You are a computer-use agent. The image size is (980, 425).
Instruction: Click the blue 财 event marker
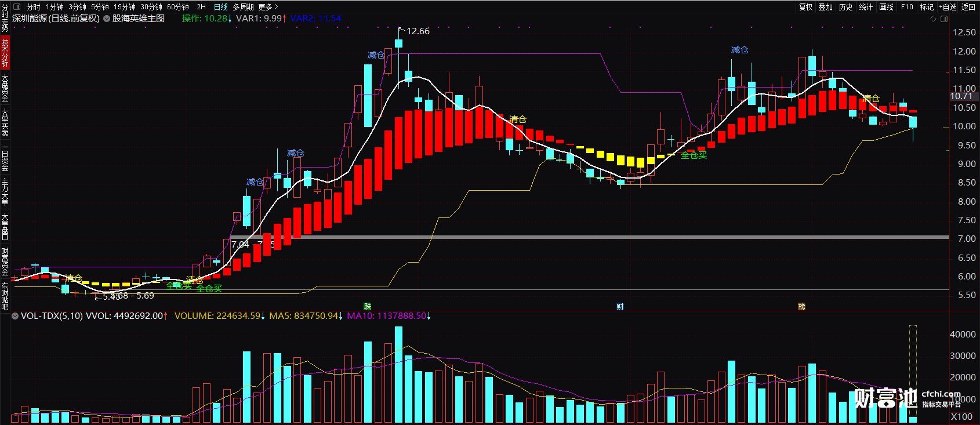[x=620, y=306]
